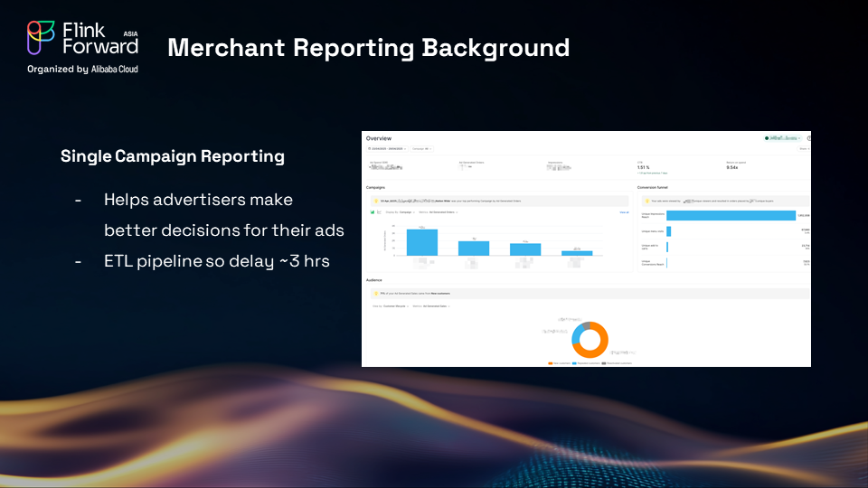
Task: Click the Audience section title
Action: 373,280
